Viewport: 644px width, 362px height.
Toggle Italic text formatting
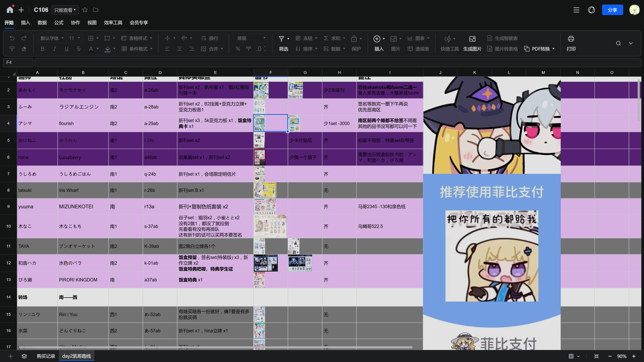55,49
